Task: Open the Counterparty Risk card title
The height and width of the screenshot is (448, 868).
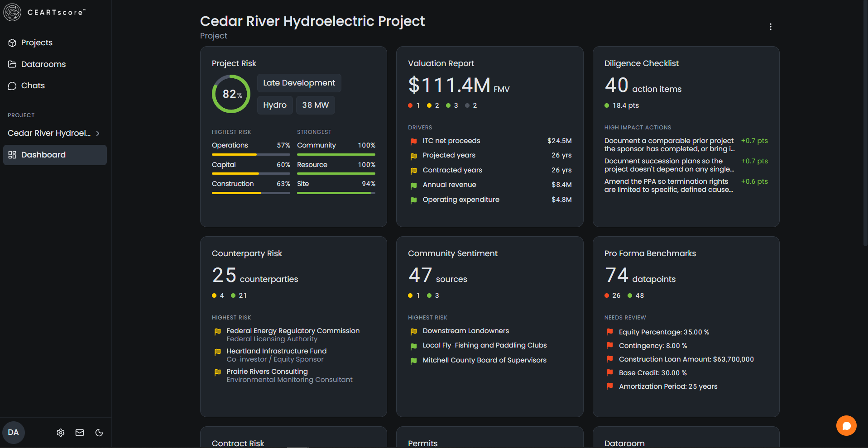Action: click(x=247, y=253)
